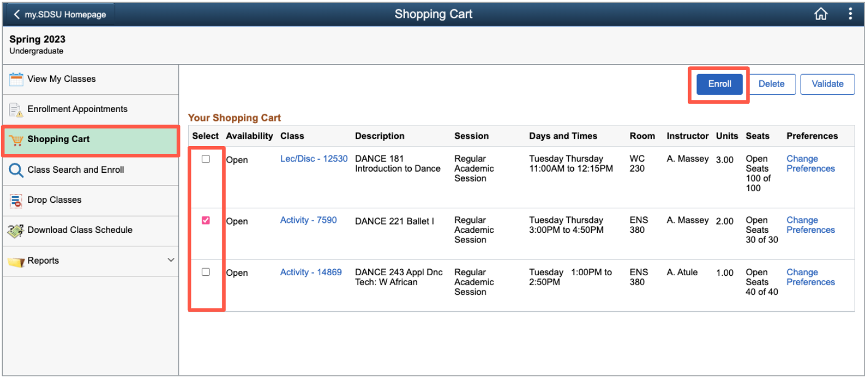The height and width of the screenshot is (380, 868).
Task: Click the Home icon in the header
Action: click(x=821, y=13)
